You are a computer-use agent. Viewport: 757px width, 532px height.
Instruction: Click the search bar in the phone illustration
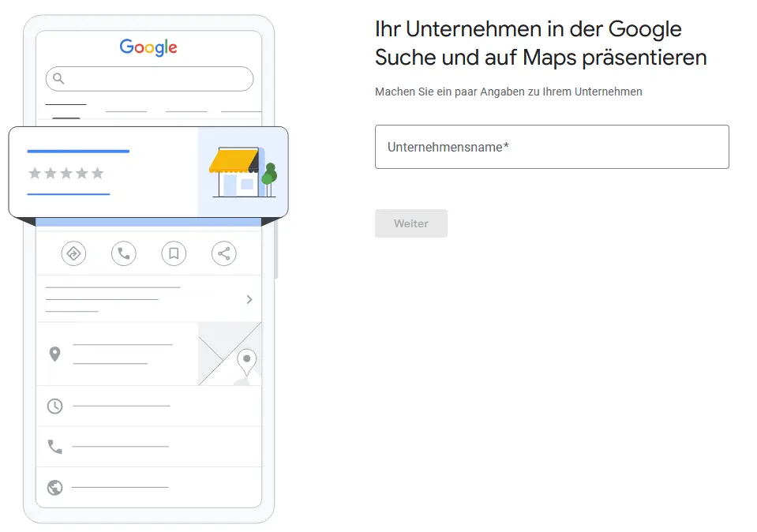(149, 79)
